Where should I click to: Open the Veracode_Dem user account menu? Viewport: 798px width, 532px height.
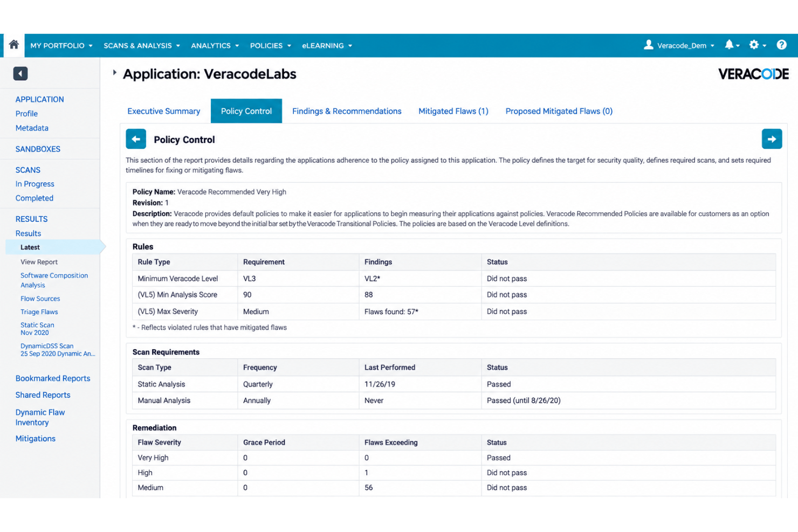click(679, 45)
